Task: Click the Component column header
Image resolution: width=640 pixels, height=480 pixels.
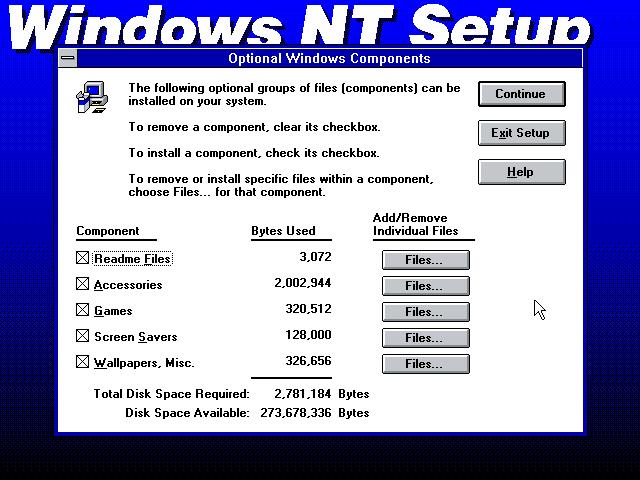Action: 108,231
